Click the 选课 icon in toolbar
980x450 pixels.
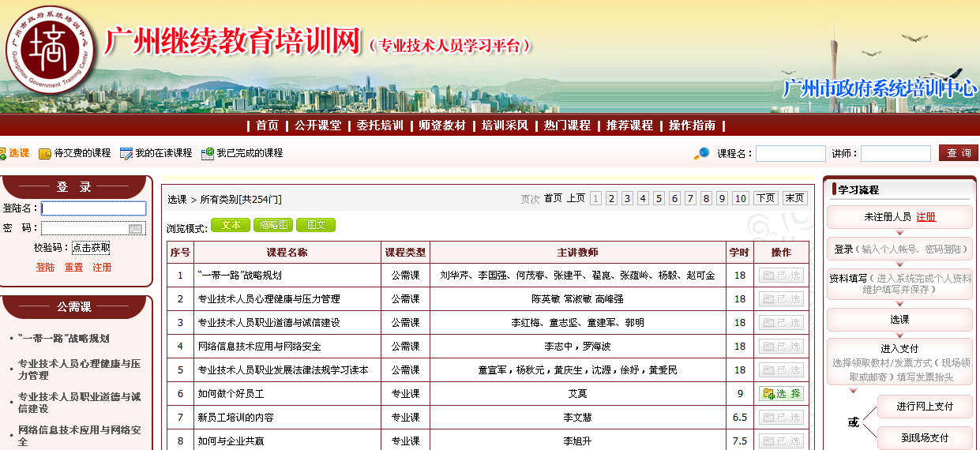[2, 153]
